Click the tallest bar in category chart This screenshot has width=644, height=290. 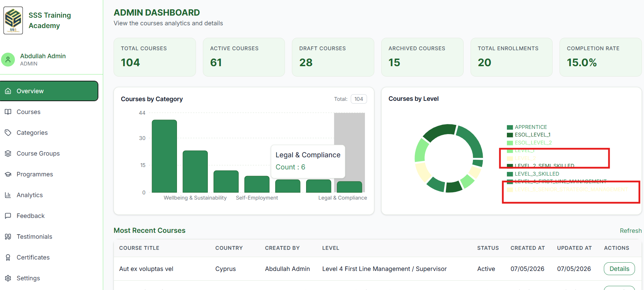click(164, 156)
